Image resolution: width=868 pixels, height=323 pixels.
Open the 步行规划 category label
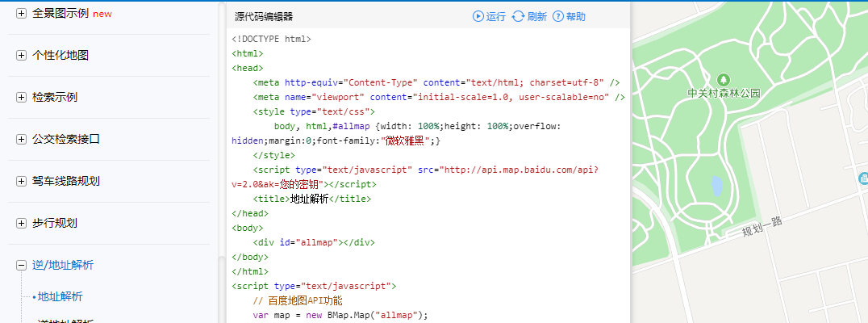(x=55, y=224)
